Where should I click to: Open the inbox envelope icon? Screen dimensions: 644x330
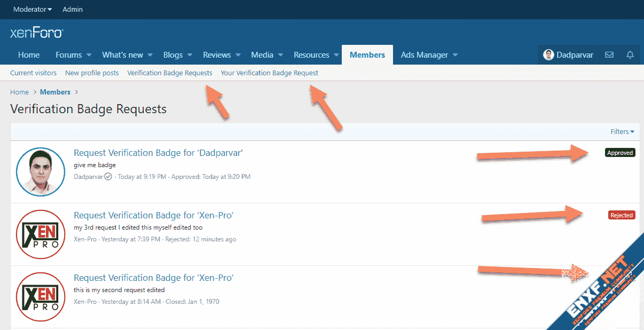point(609,55)
